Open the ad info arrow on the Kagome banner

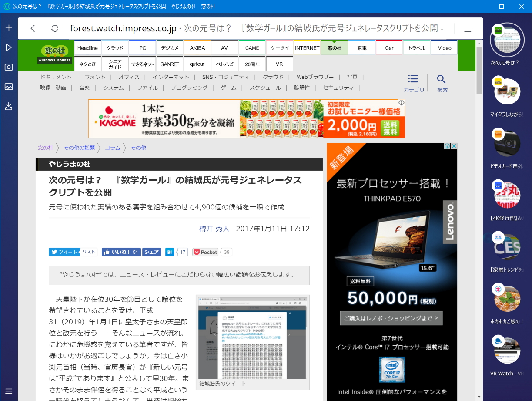(402, 103)
